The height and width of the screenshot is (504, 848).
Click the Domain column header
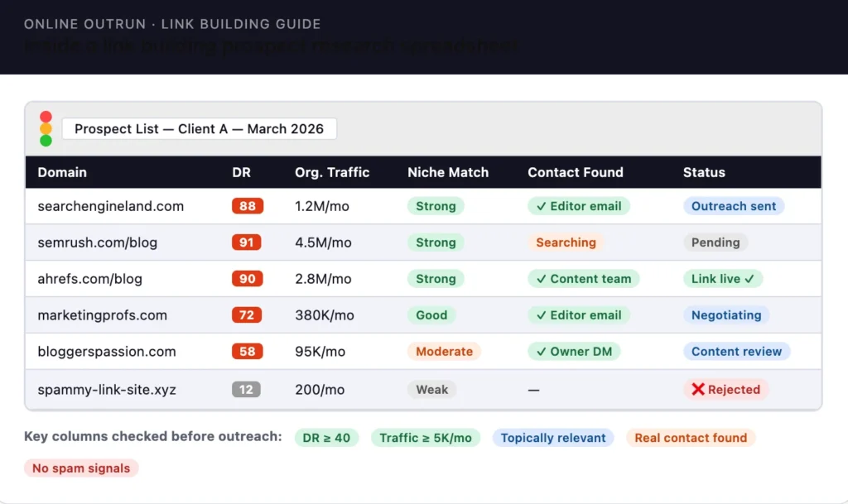tap(62, 172)
